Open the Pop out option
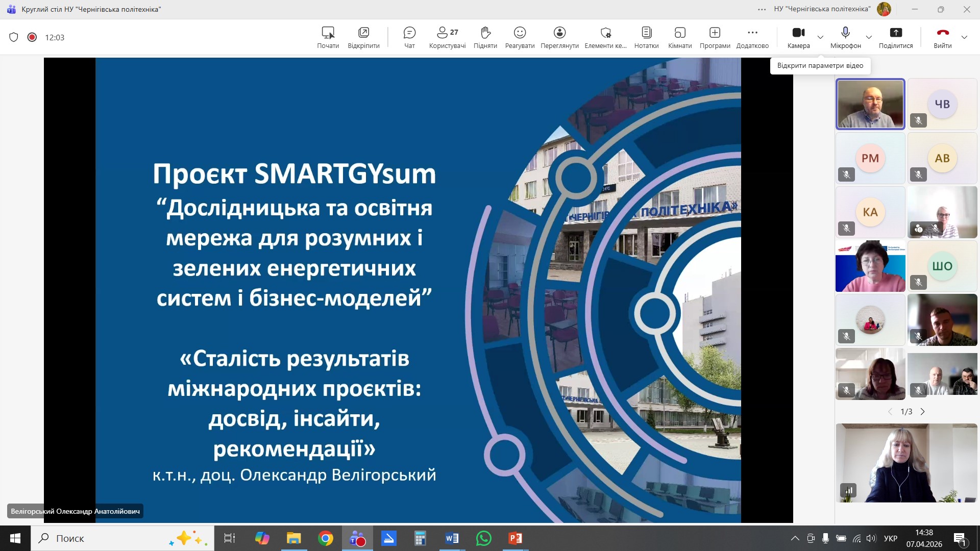Image resolution: width=980 pixels, height=551 pixels. (x=363, y=37)
